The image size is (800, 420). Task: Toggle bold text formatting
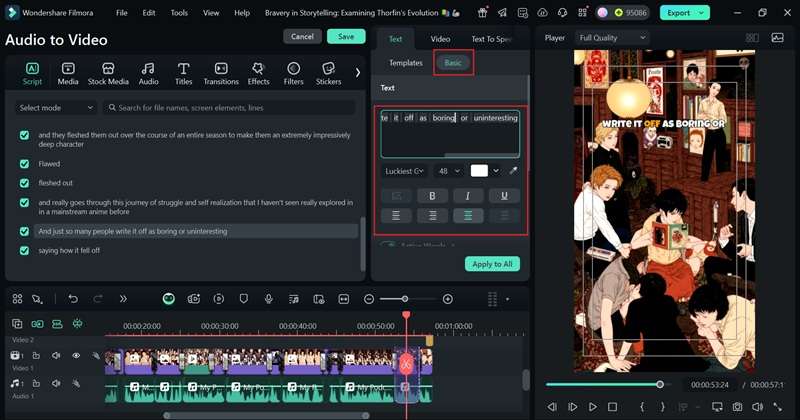pyautogui.click(x=432, y=196)
